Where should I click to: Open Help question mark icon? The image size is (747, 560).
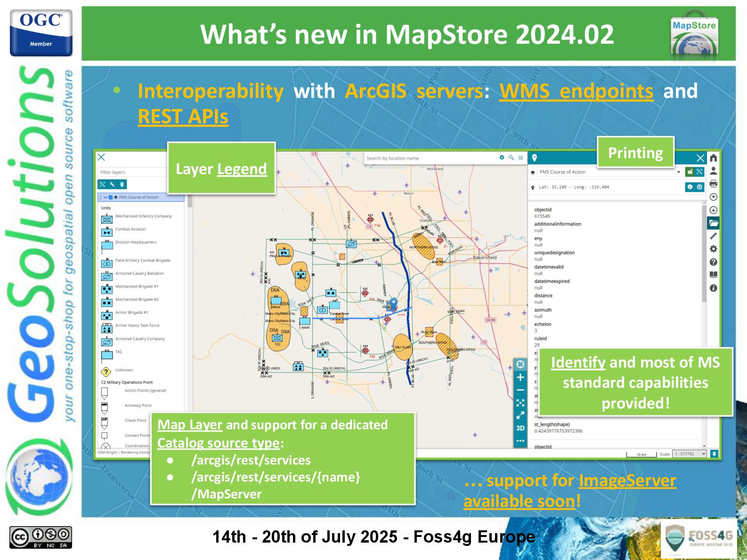point(714,262)
